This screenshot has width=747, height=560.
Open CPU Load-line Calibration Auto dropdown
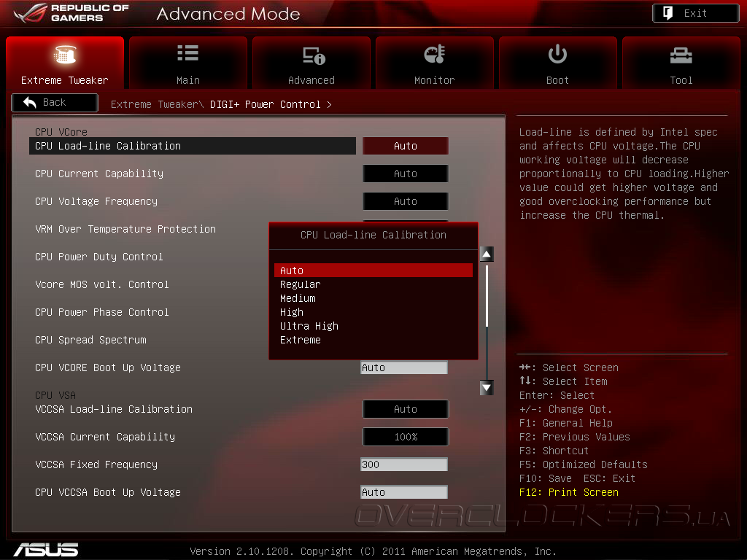tap(406, 146)
